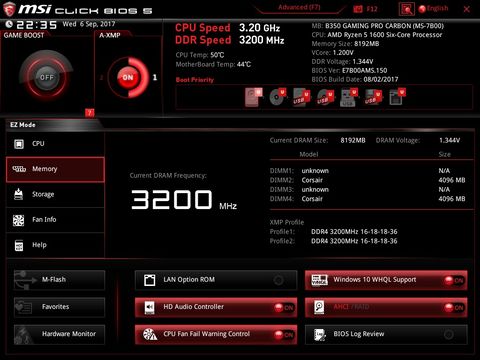Click the EZ Mode header label
This screenshot has width=480, height=360.
(23, 125)
